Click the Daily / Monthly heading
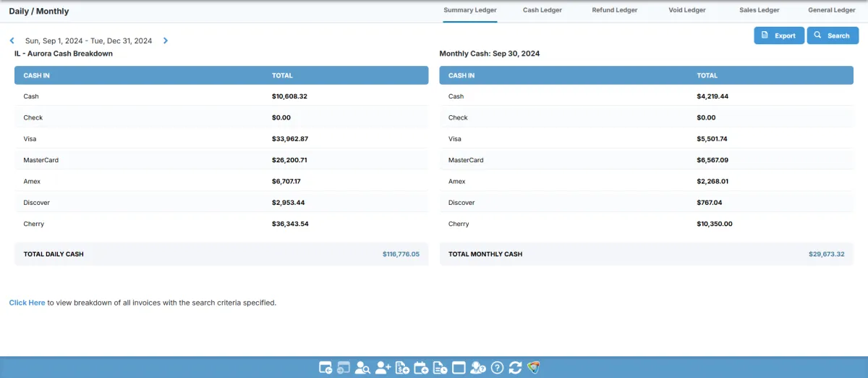The height and width of the screenshot is (378, 868). coord(39,12)
